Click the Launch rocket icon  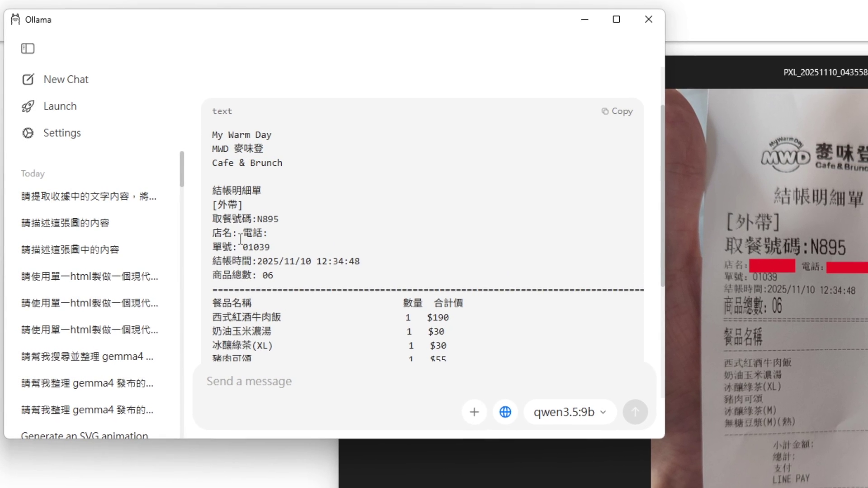[x=28, y=106]
